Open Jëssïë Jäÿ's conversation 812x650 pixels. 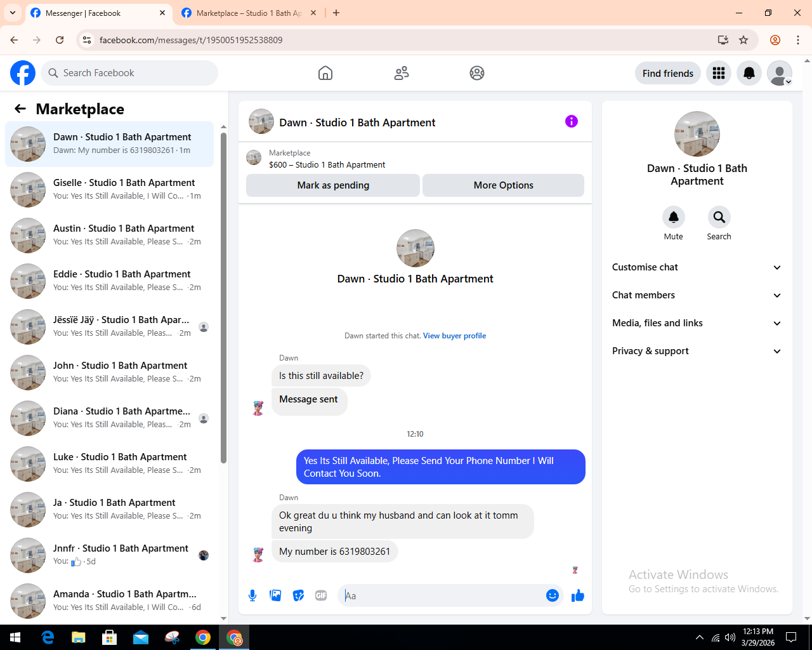[110, 327]
